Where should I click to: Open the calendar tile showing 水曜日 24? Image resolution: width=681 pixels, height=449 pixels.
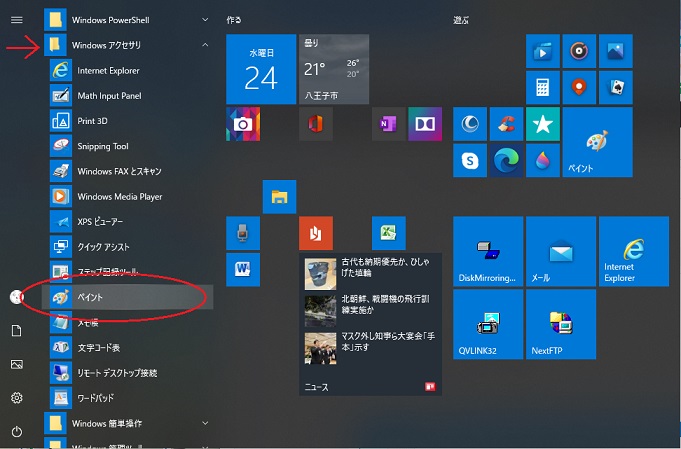[x=261, y=69]
